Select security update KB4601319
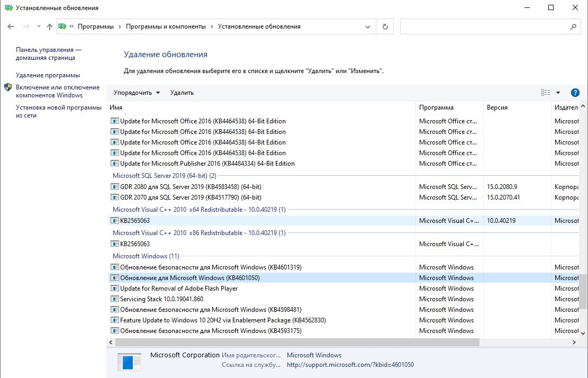The width and height of the screenshot is (588, 378). [211, 267]
